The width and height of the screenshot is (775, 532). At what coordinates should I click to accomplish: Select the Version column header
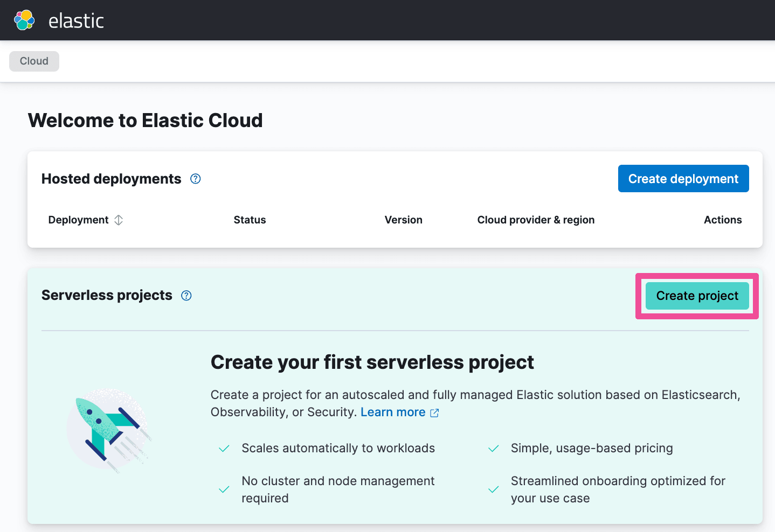[x=403, y=220]
